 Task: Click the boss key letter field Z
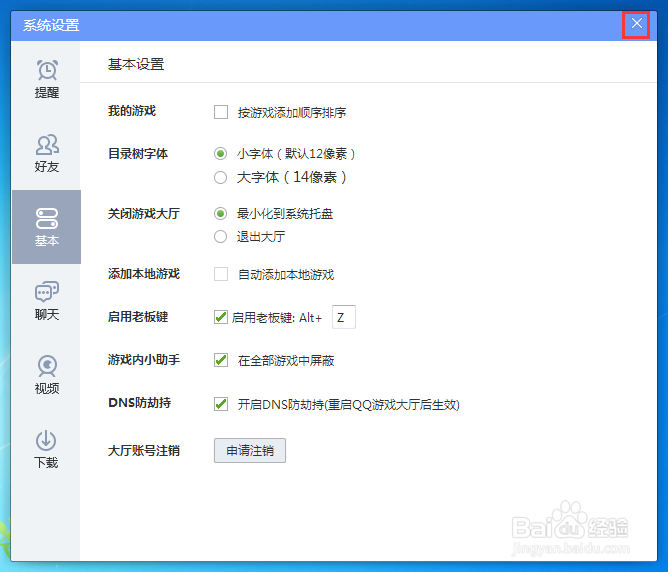(343, 317)
